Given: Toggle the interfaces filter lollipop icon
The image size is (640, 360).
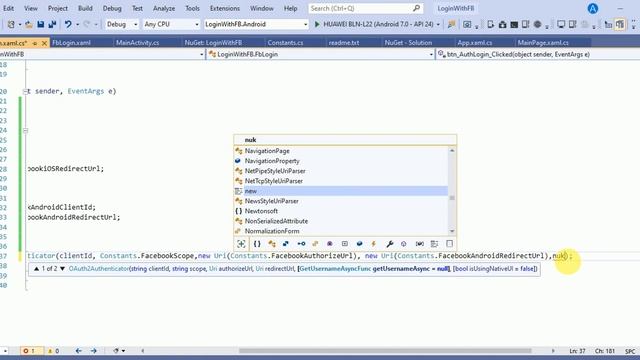Looking at the screenshot, I should tap(301, 244).
